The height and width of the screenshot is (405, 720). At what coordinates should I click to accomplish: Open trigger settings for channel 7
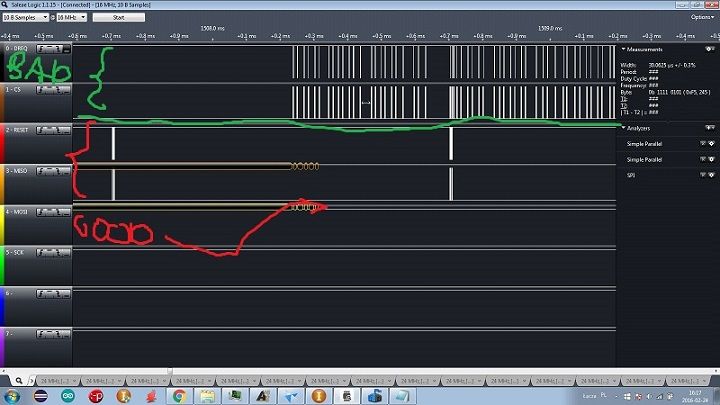click(53, 334)
